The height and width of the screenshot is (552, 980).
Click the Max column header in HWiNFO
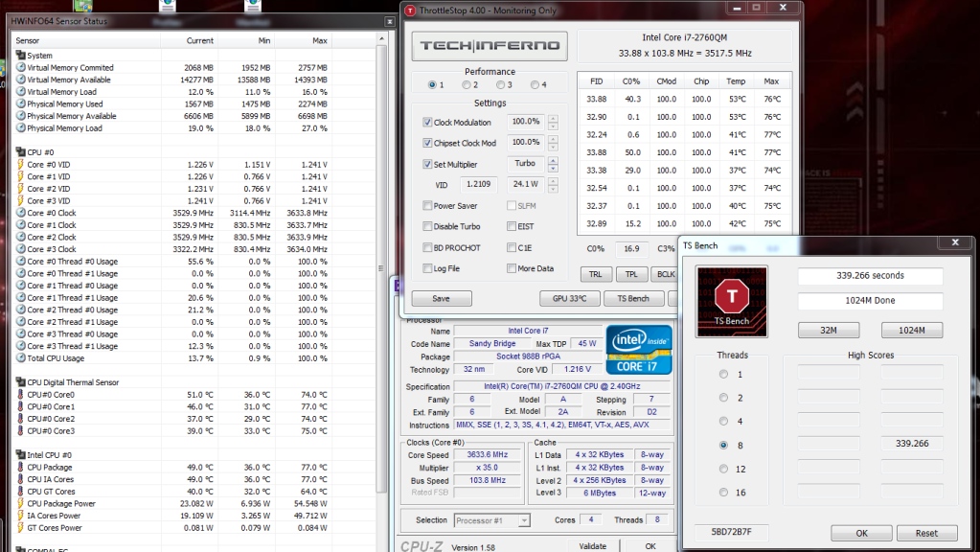tap(320, 41)
